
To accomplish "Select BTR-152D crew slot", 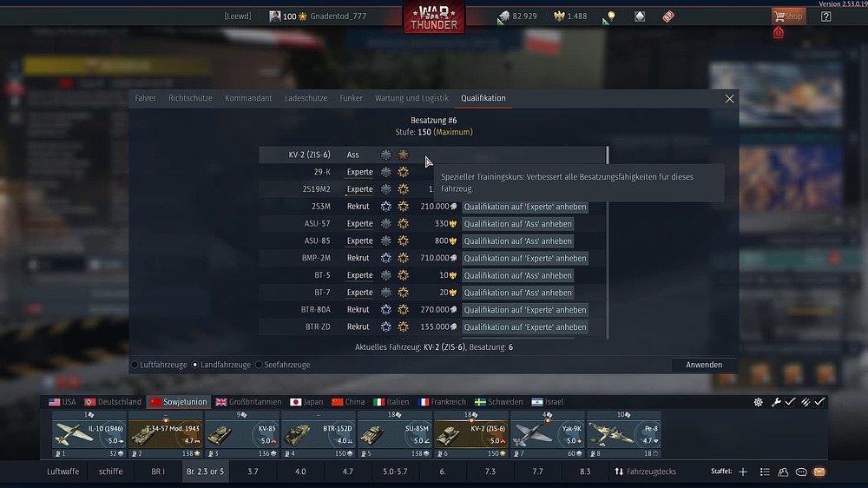I will (319, 434).
